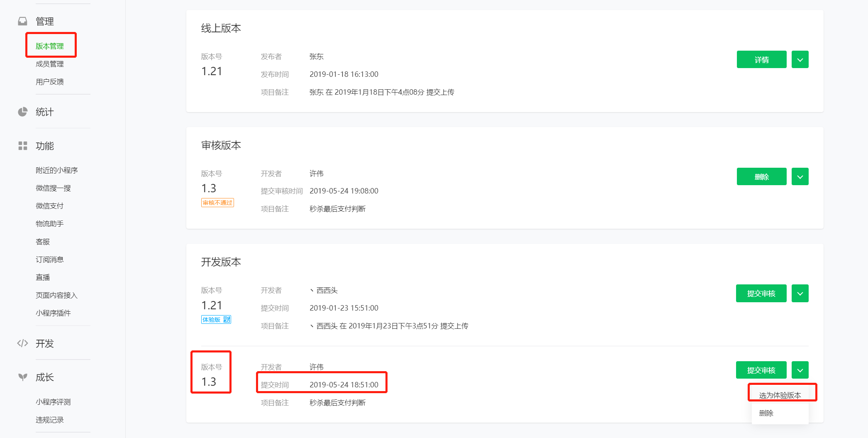Expand the dropdown arrow beside 审核版本 删除 button

point(800,176)
